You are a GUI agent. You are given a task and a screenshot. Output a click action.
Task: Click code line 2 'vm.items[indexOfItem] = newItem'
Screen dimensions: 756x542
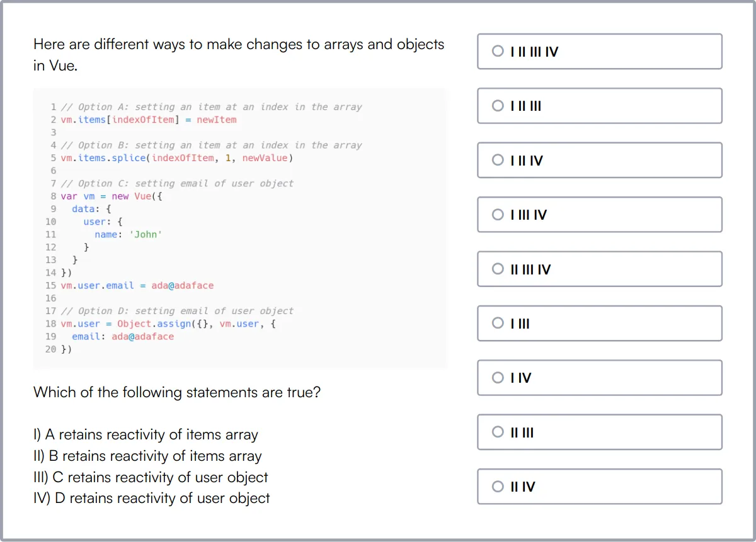149,120
